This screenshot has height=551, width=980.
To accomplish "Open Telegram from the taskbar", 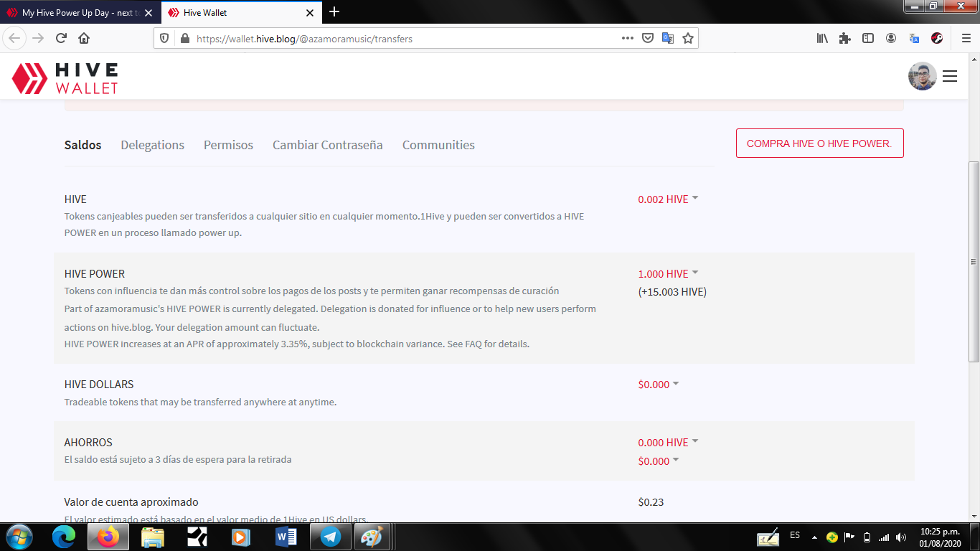I will pyautogui.click(x=331, y=537).
